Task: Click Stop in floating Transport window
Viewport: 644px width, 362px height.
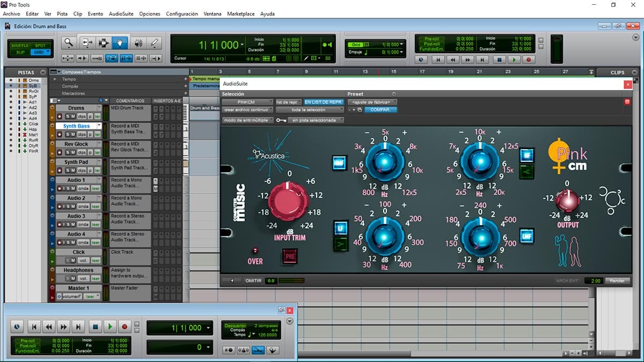Action: click(95, 326)
